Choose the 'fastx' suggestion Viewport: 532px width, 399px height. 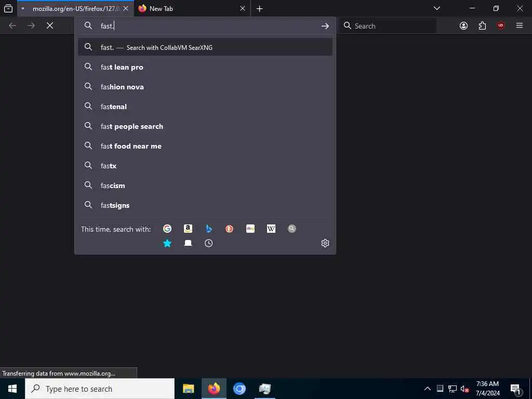tap(205, 166)
